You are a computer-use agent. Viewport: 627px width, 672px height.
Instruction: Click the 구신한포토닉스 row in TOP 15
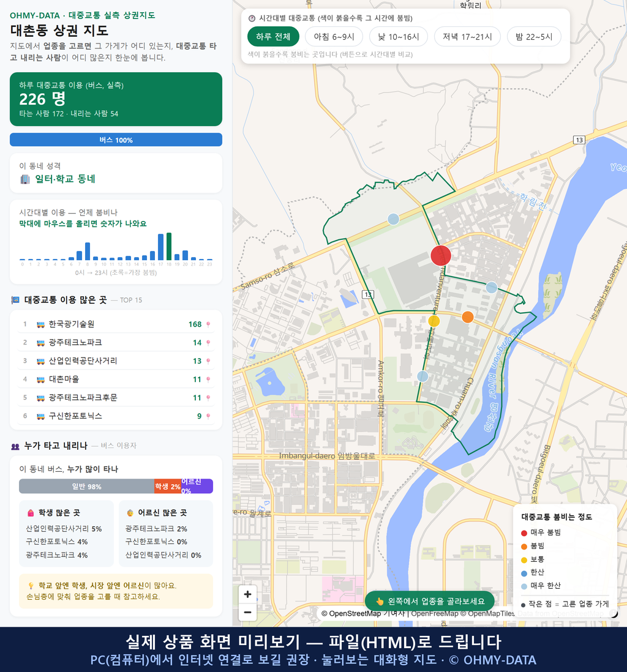116,416
